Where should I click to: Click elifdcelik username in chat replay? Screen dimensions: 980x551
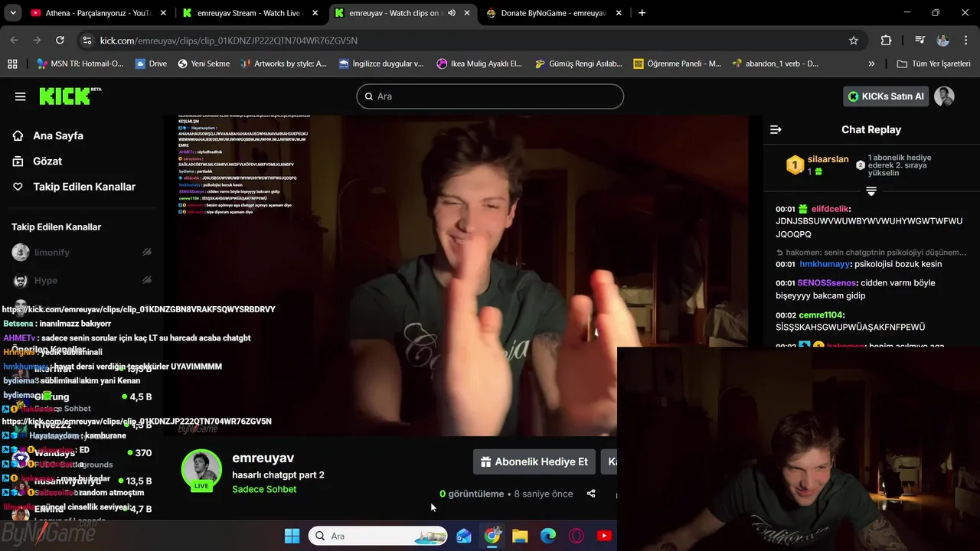831,209
